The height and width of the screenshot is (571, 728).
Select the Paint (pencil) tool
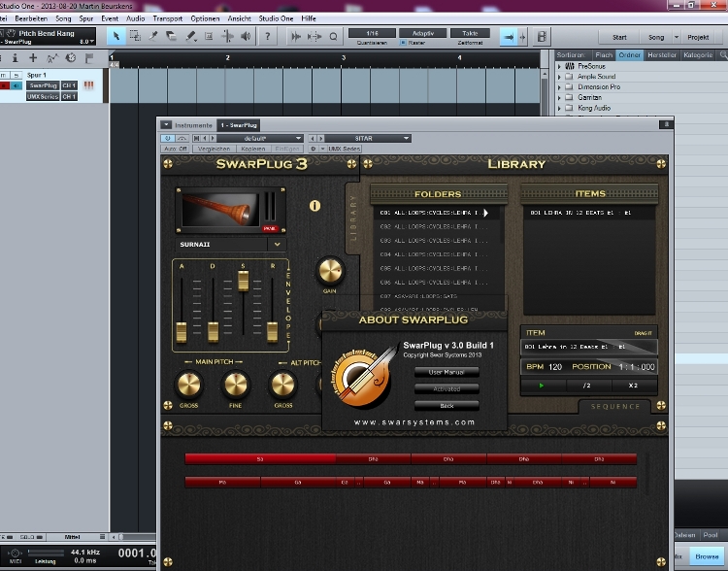coord(190,36)
